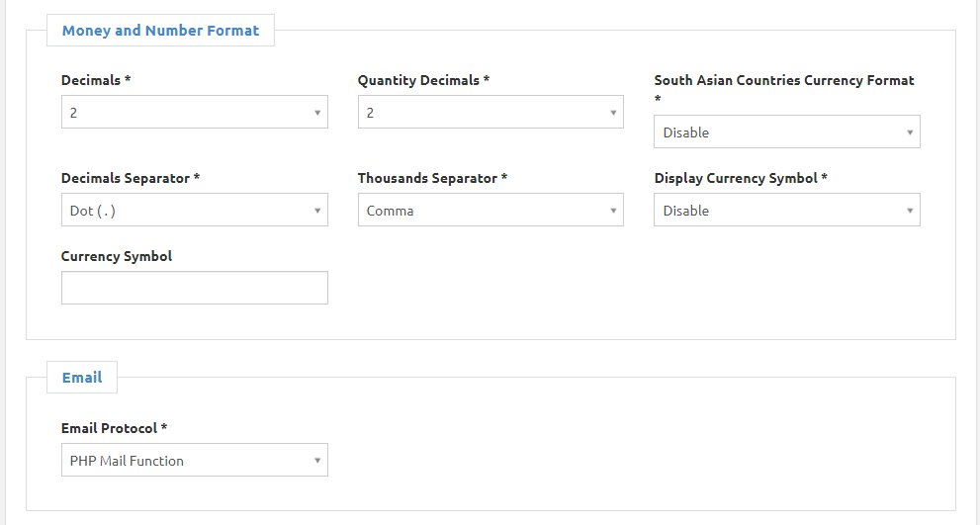Click the arrow icon on Decimals Separator dropdown
980x525 pixels.
click(x=317, y=211)
